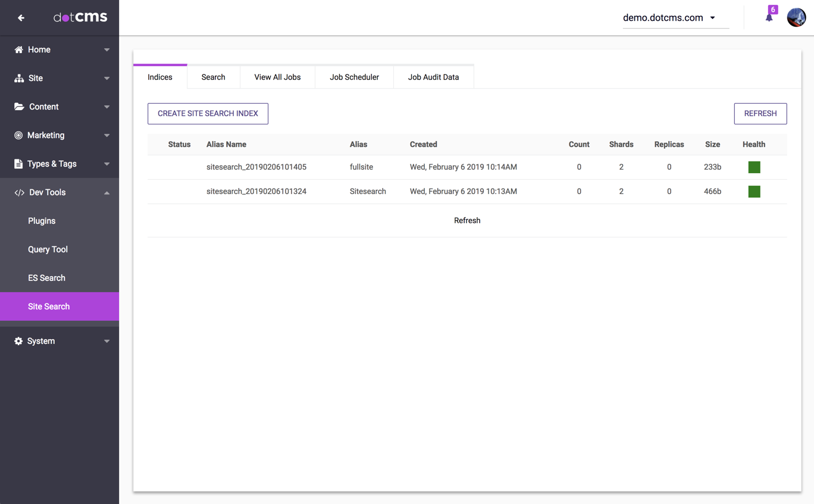This screenshot has width=814, height=504.
Task: Click the green health indicator for fullsite index
Action: coord(754,167)
